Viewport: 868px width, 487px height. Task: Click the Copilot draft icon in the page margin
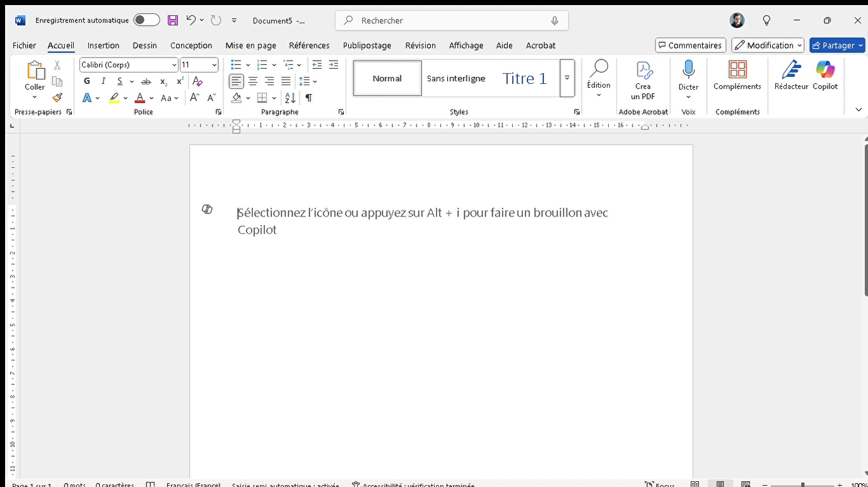[x=207, y=209]
